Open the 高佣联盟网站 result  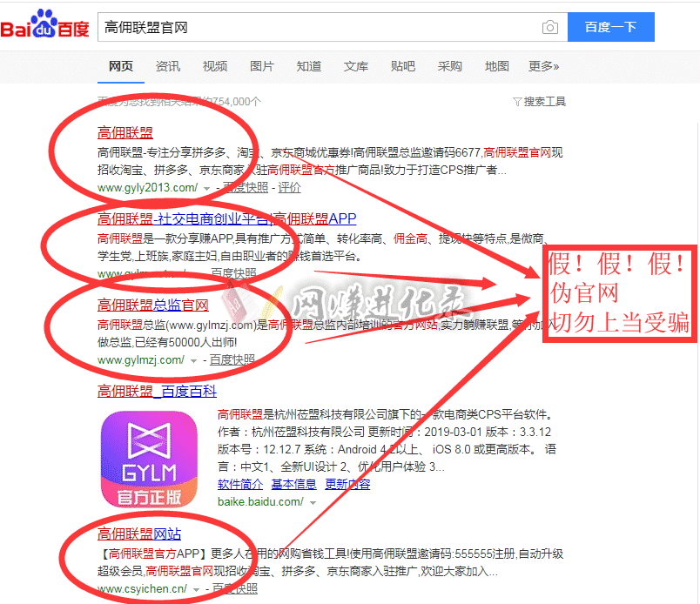click(139, 534)
